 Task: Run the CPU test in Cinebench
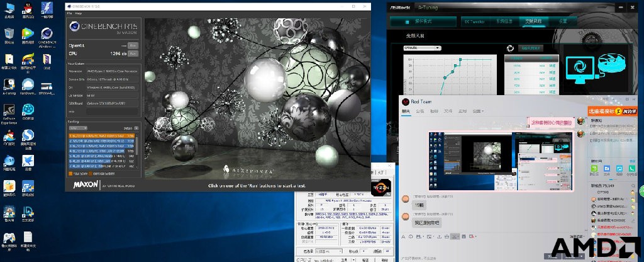[133, 54]
